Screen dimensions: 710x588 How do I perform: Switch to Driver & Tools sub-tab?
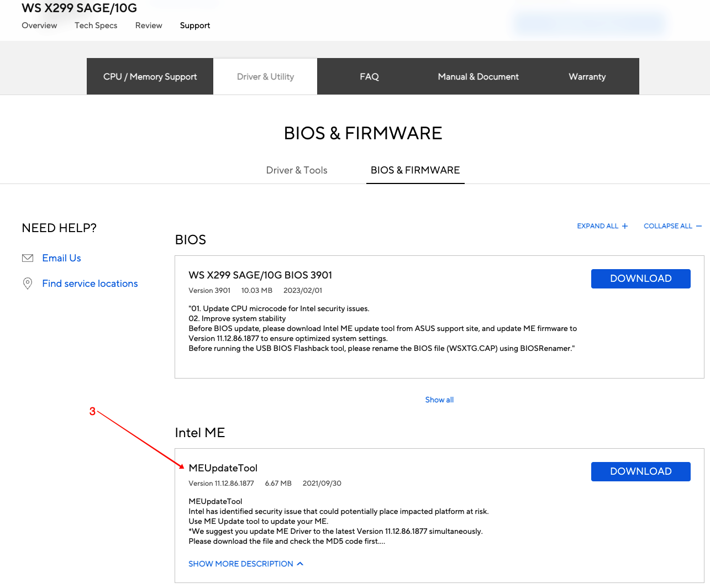[297, 170]
